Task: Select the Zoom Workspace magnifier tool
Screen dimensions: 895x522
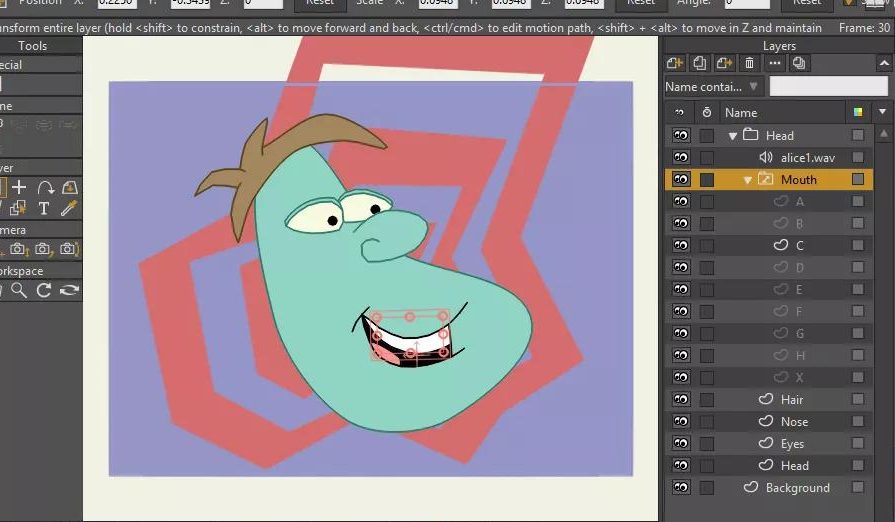Action: [19, 290]
